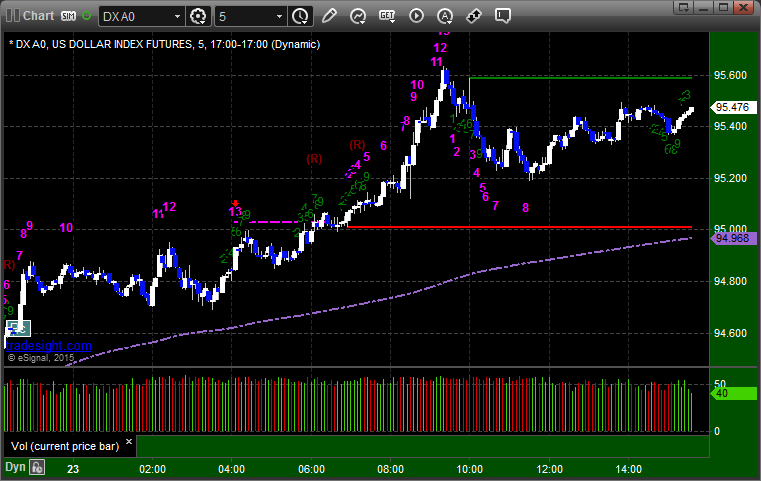
Task: Click the 94.800 price axis label
Action: [730, 282]
